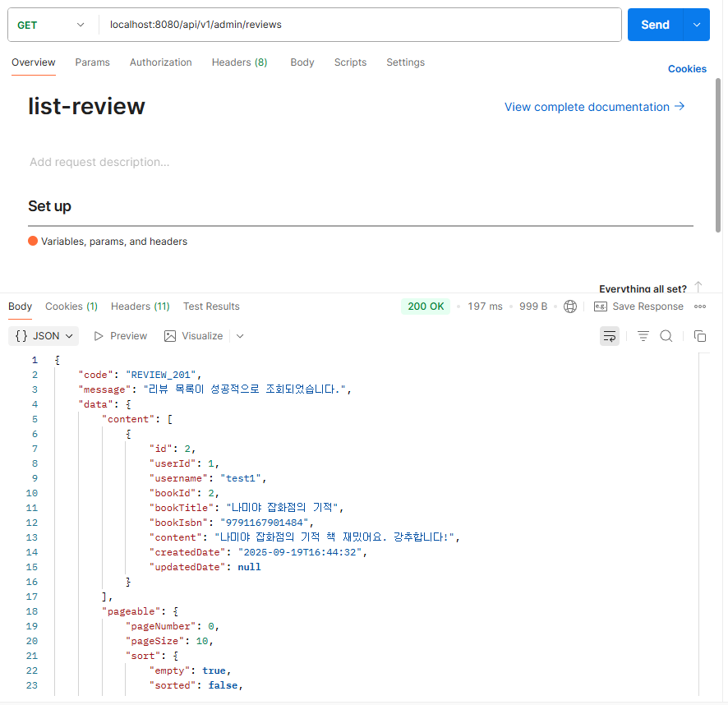Image resolution: width=728 pixels, height=705 pixels.
Task: Click the pageSize value 10
Action: 202,641
